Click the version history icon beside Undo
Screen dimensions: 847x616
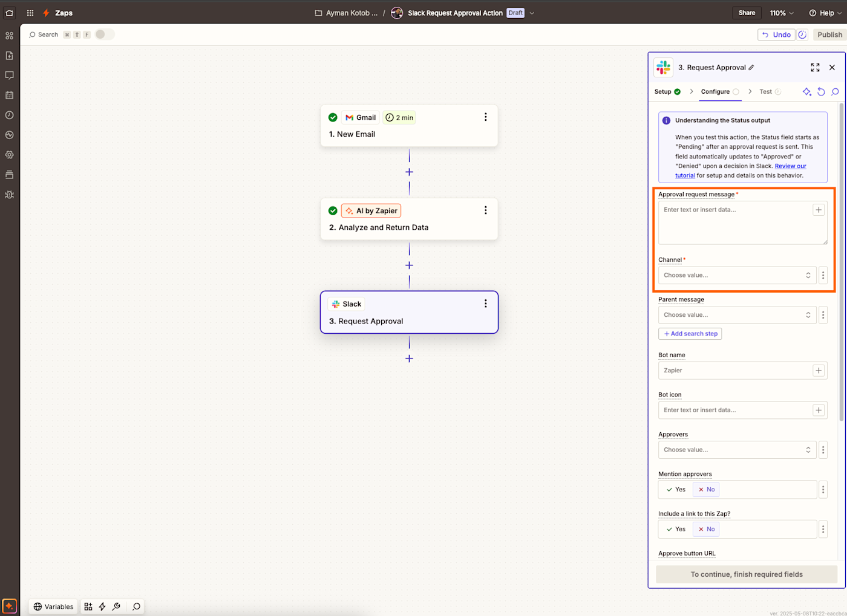pyautogui.click(x=802, y=34)
